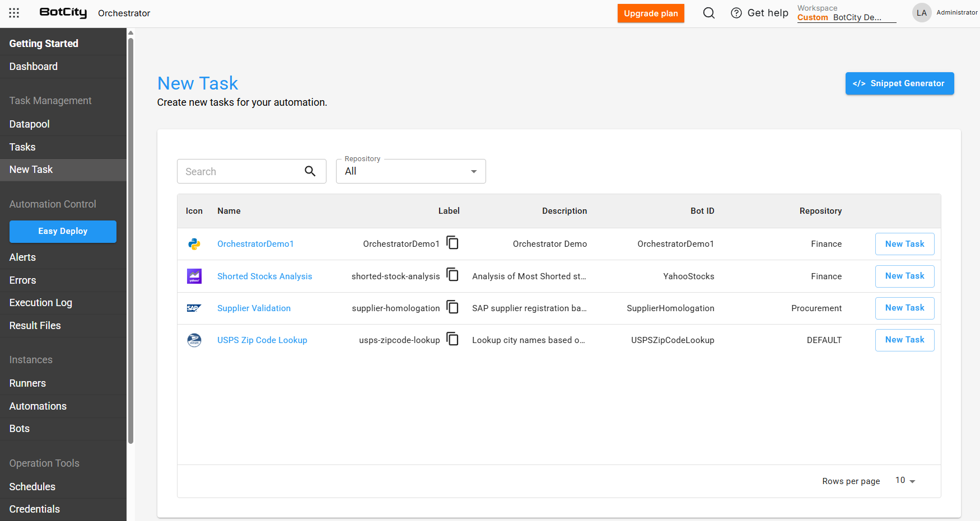Click the magnifier search icon in header
This screenshot has width=980, height=521.
click(708, 13)
